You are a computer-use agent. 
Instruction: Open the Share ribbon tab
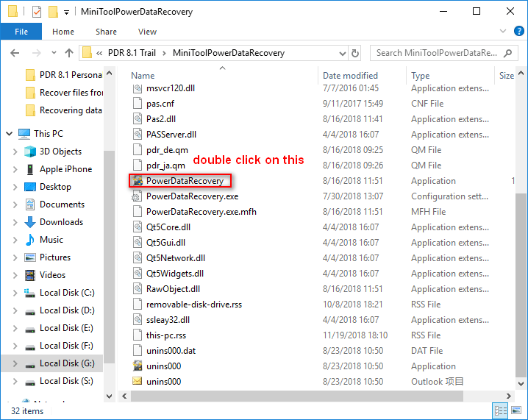(106, 32)
